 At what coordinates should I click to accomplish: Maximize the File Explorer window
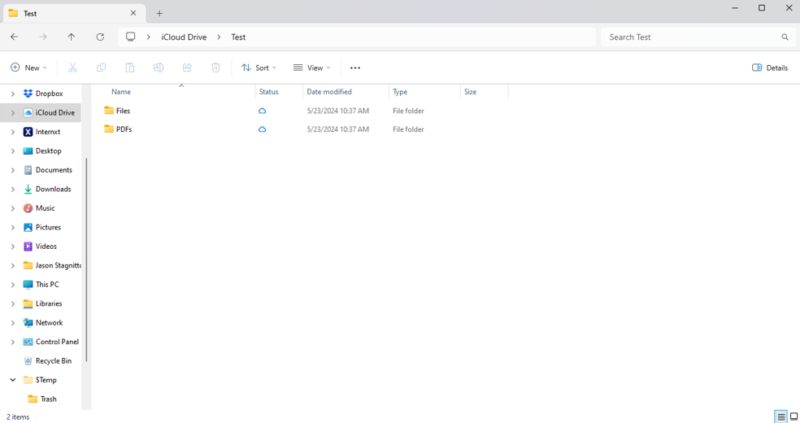[762, 8]
